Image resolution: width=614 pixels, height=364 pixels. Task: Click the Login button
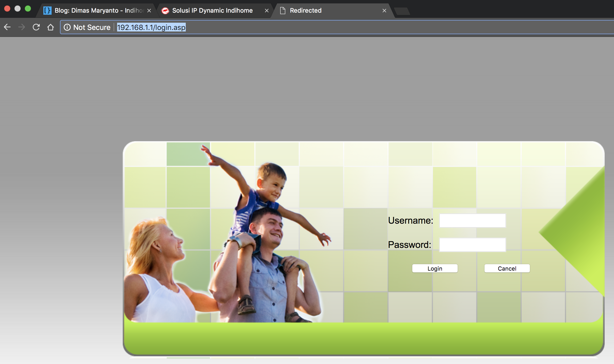pyautogui.click(x=435, y=268)
